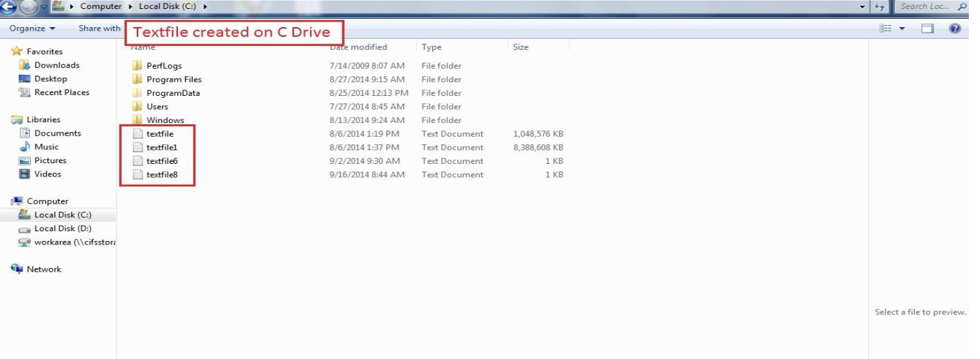Click in the Search Local Disk field
This screenshot has height=359, width=980.
pos(928,6)
